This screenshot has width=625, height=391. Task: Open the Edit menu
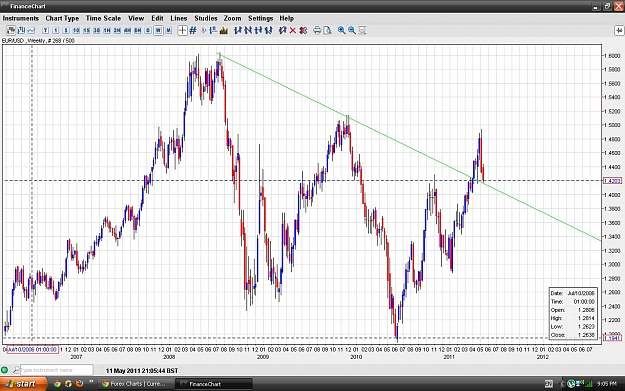(x=157, y=18)
